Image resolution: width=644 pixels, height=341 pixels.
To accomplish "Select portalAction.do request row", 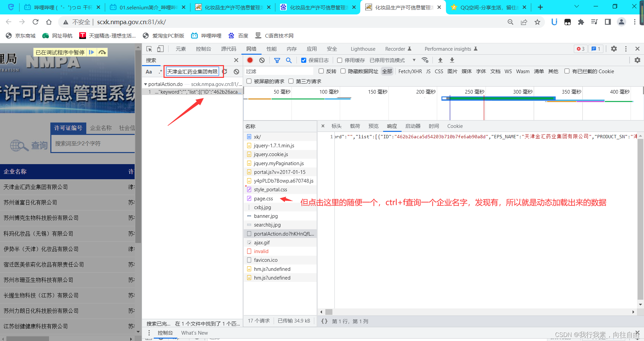I will 280,234.
